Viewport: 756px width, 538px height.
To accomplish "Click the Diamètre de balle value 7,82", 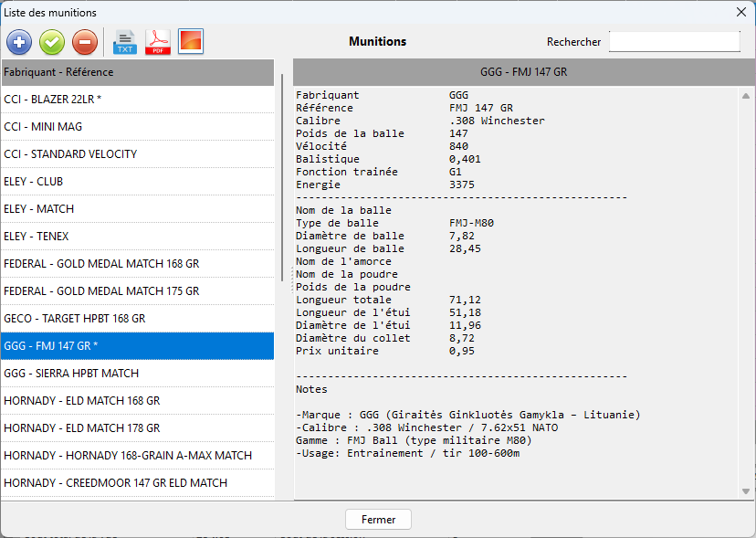I will click(462, 236).
